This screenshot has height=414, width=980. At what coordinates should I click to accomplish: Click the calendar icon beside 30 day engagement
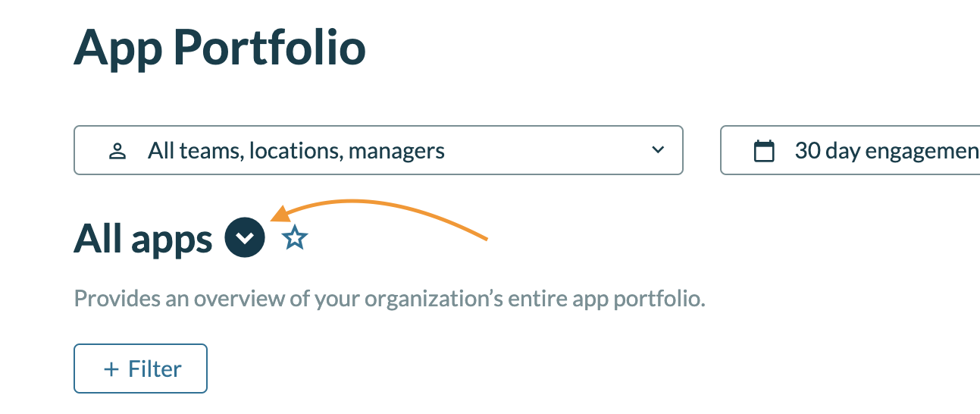coord(764,151)
